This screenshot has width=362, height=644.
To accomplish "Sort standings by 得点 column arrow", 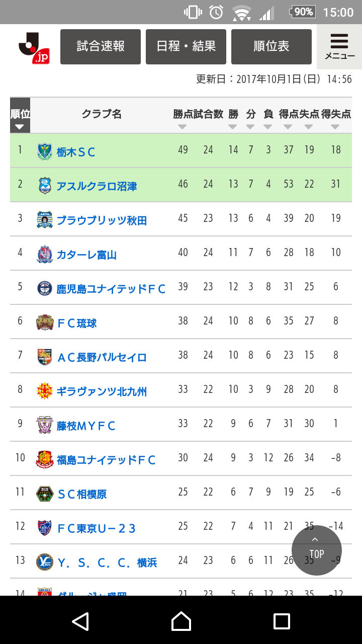I will 288,126.
